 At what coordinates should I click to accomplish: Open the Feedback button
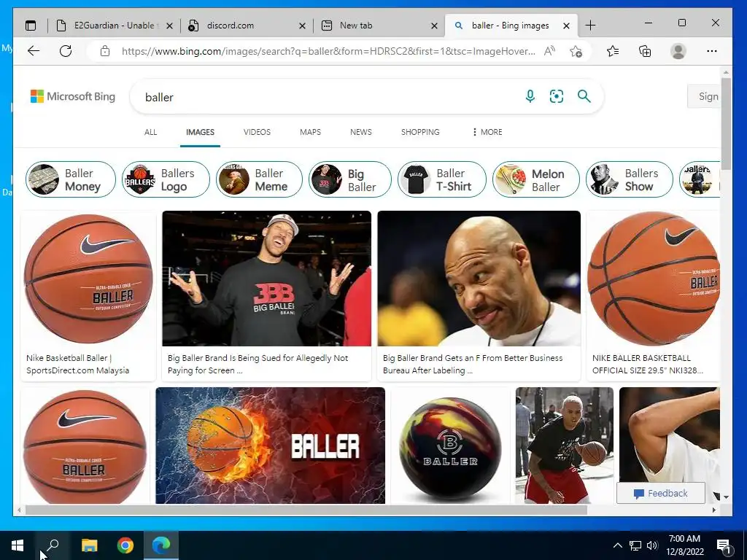pyautogui.click(x=661, y=494)
